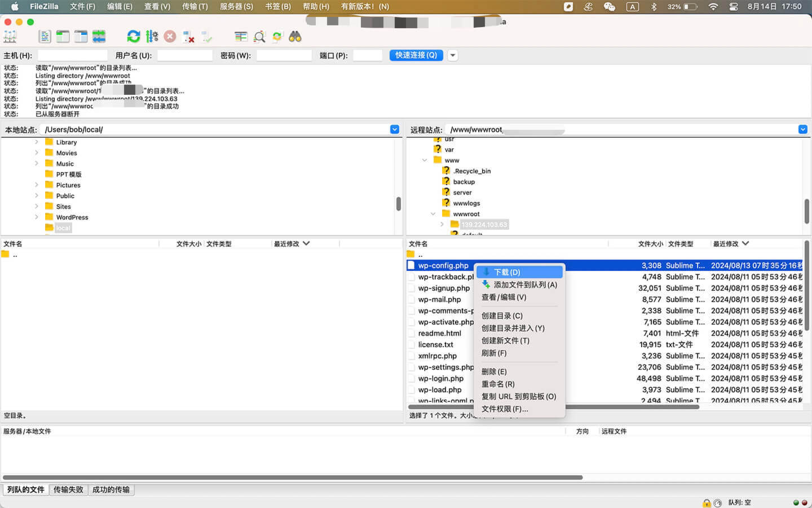
Task: Click the speed limit indicator icon
Action: click(717, 502)
